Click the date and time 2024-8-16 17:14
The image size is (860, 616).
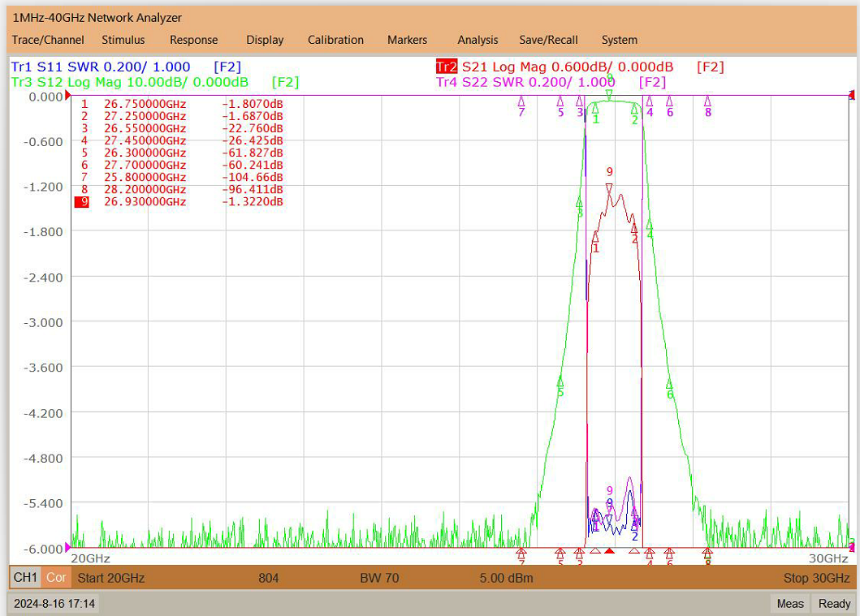[54, 603]
